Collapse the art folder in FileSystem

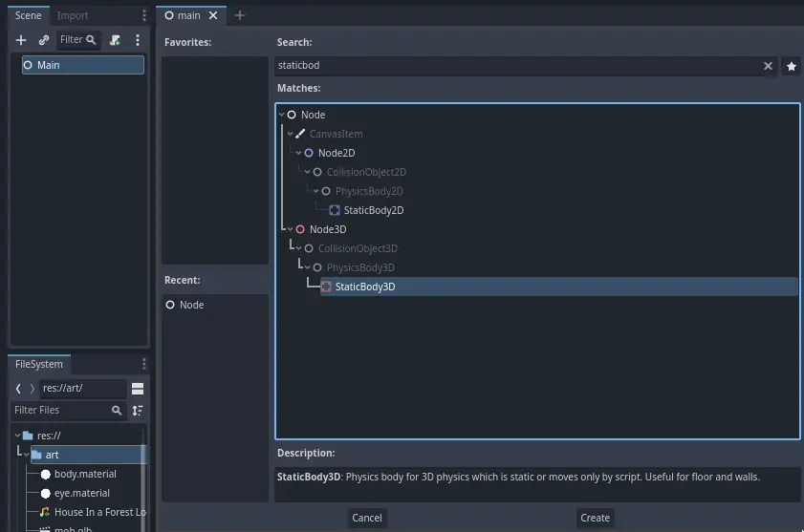pyautogui.click(x=27, y=455)
